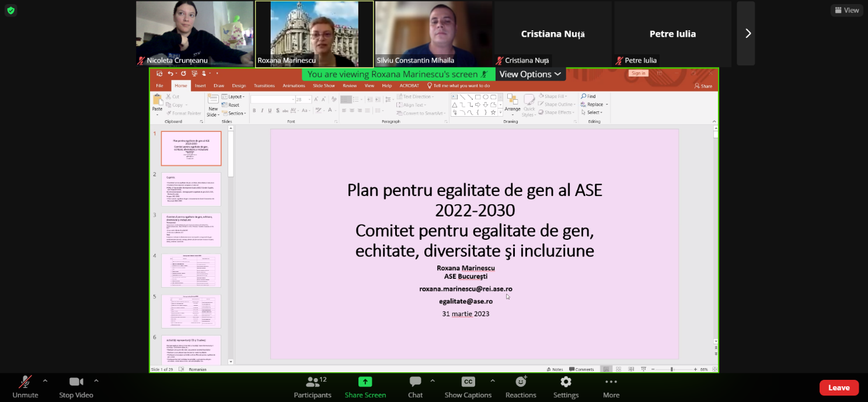Click the green encryption shield icon
The width and height of the screenshot is (868, 402).
pyautogui.click(x=11, y=10)
